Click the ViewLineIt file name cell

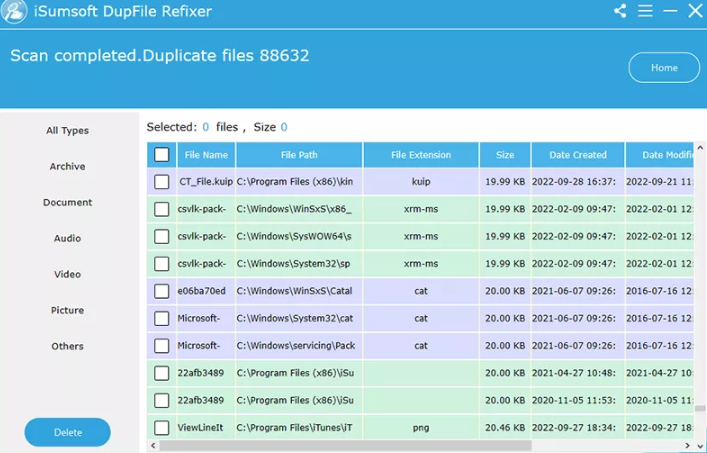[206, 428]
